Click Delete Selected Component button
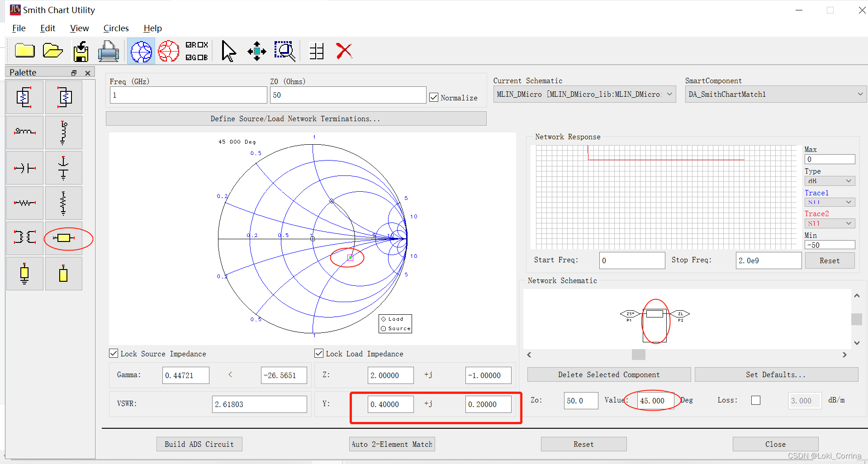 click(609, 374)
